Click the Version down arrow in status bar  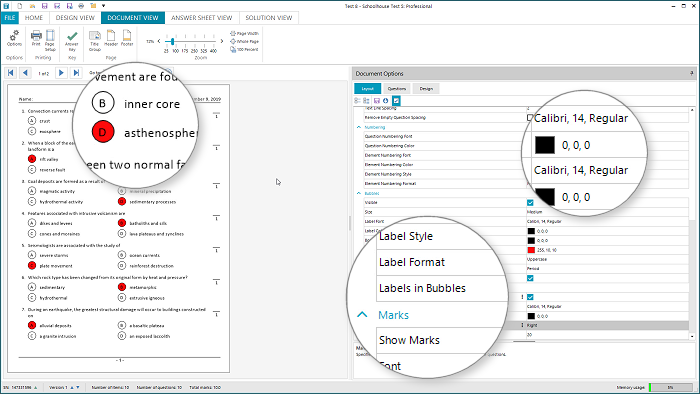78,387
